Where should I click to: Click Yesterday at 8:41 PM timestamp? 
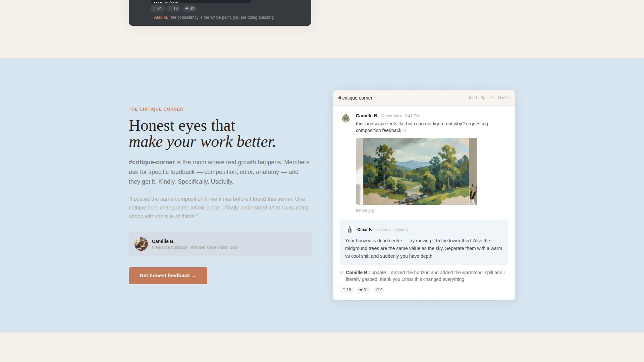click(x=400, y=116)
